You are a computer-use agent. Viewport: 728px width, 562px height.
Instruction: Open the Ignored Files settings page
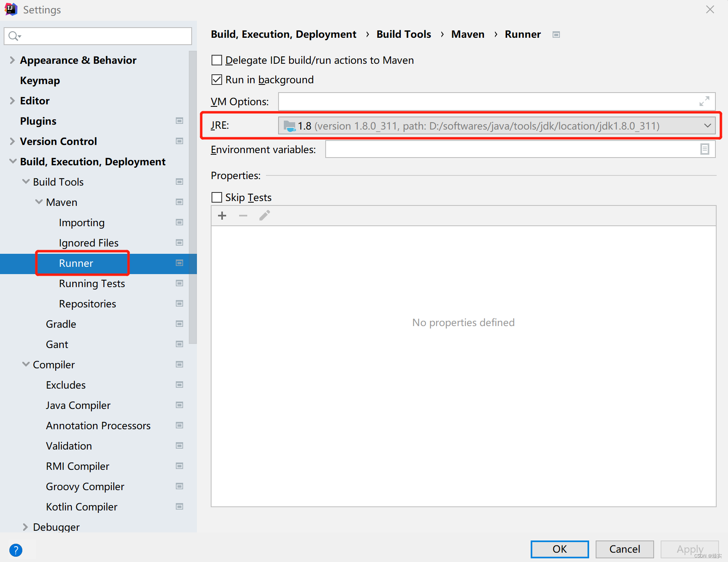pyautogui.click(x=89, y=243)
